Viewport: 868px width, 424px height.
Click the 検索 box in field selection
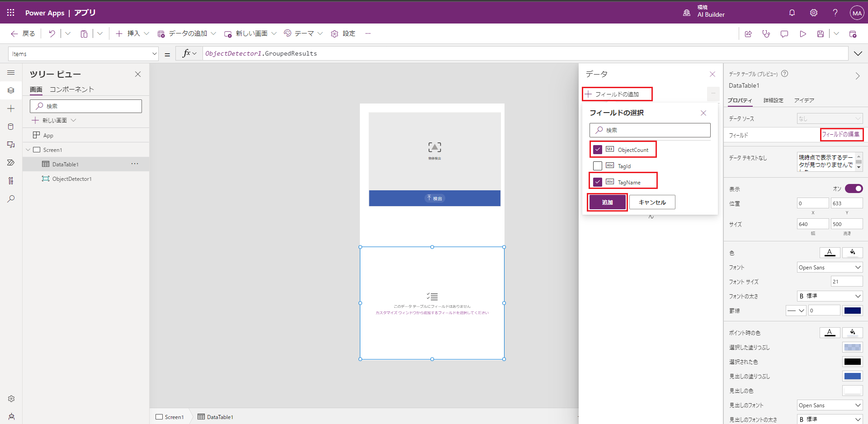[x=650, y=130]
